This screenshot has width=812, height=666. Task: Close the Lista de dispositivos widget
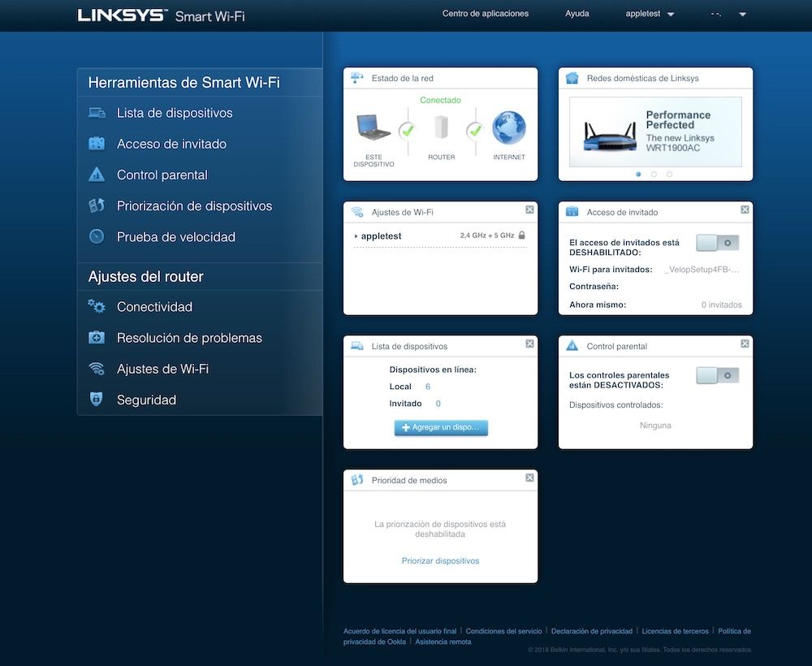[x=529, y=344]
